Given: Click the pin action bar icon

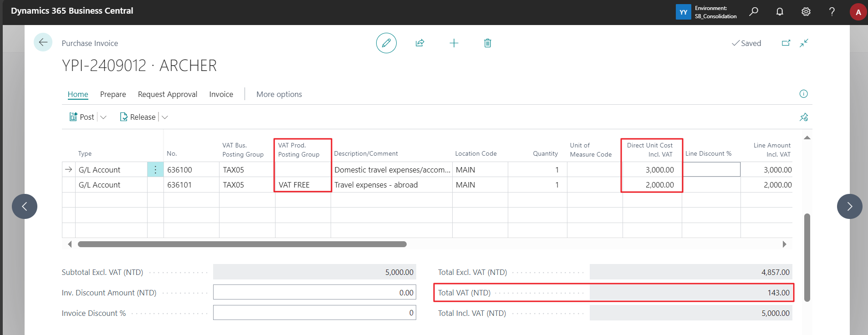Looking at the screenshot, I should (x=804, y=117).
